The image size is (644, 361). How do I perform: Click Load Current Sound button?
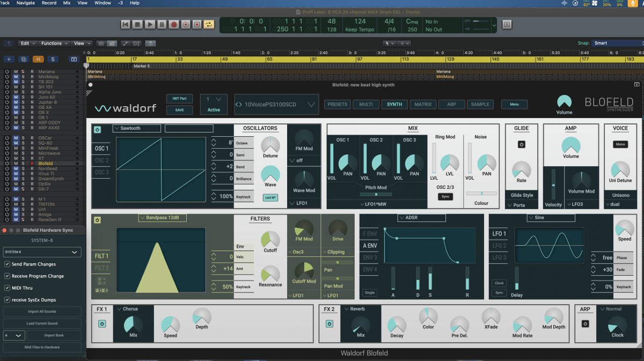point(42,323)
